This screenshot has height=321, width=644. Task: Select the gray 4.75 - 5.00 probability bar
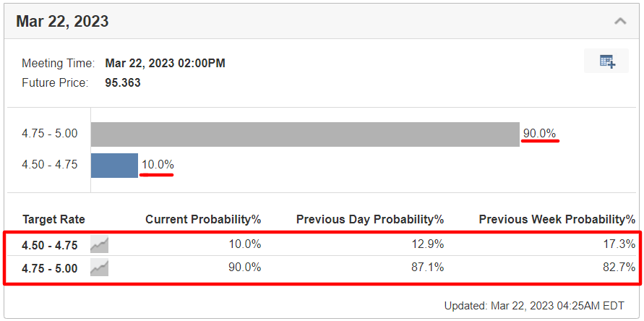pos(305,134)
